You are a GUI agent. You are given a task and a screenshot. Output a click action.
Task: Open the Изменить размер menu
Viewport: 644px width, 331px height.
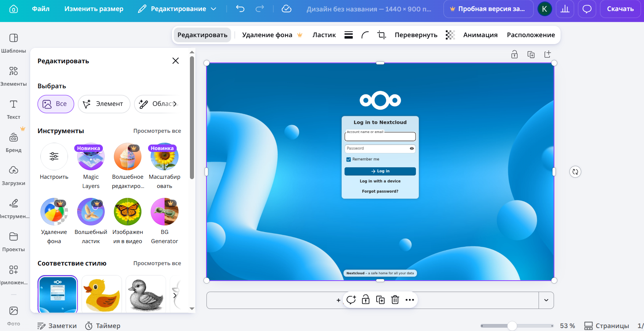point(94,9)
